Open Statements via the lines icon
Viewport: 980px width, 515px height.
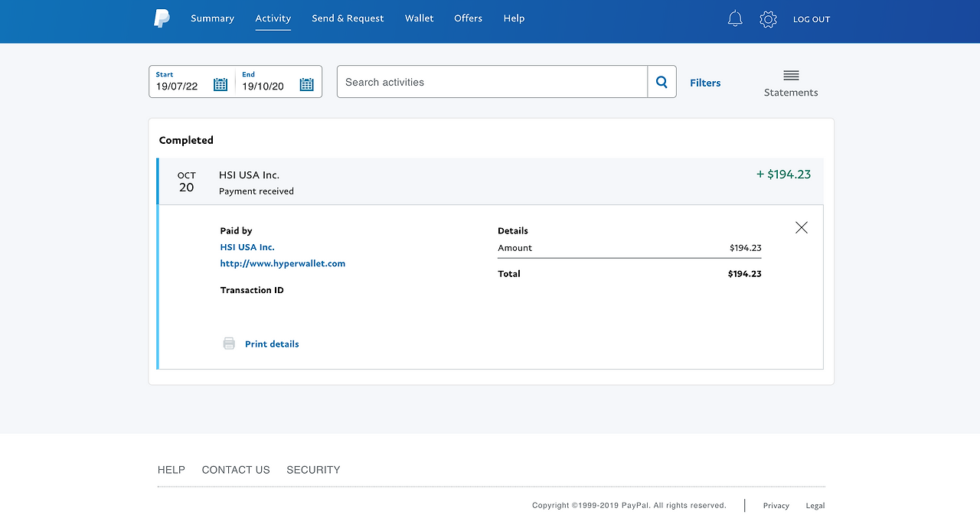(x=791, y=75)
